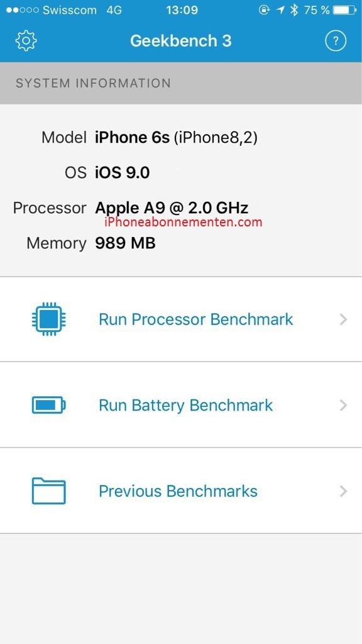The width and height of the screenshot is (362, 644).
Task: Open settings via the gear icon
Action: point(26,41)
